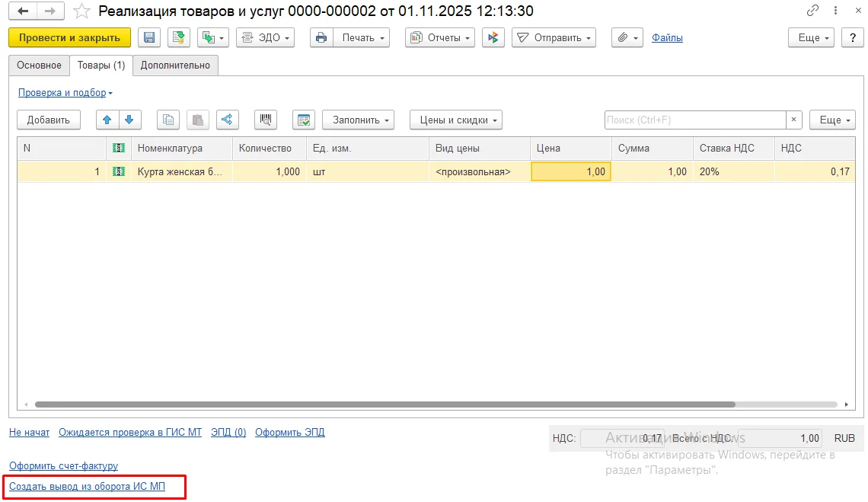
Task: Open the Отправить dropdown
Action: (554, 37)
